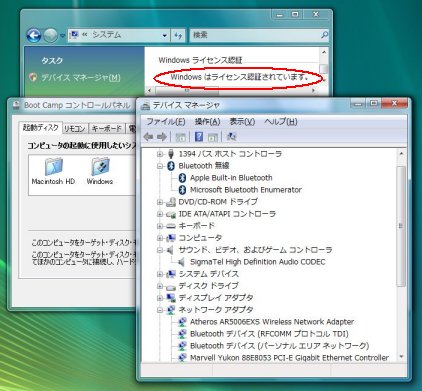This screenshot has height=391, width=422.
Task: Select the IDE ATA/ATAPI コントローラ label
Action: click(227, 214)
